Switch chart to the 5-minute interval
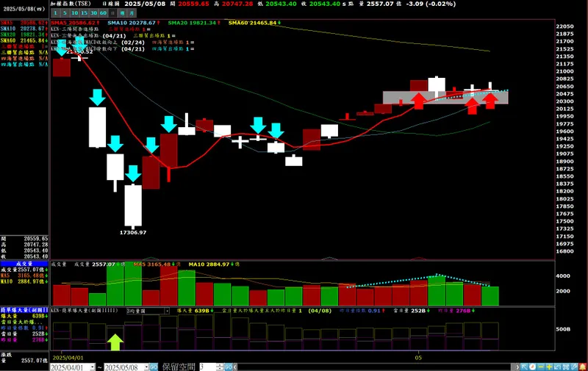This screenshot has width=588, height=371. [65, 12]
